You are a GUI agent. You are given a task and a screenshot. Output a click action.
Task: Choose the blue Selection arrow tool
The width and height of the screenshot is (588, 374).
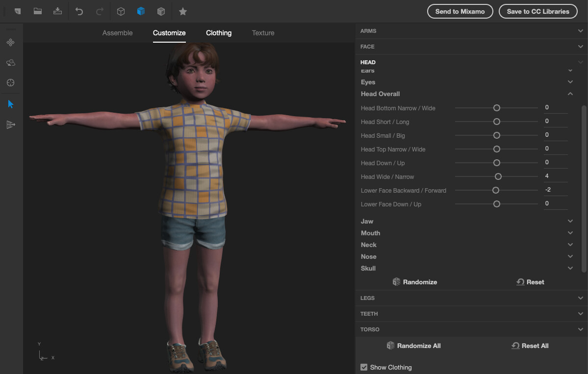pos(10,103)
